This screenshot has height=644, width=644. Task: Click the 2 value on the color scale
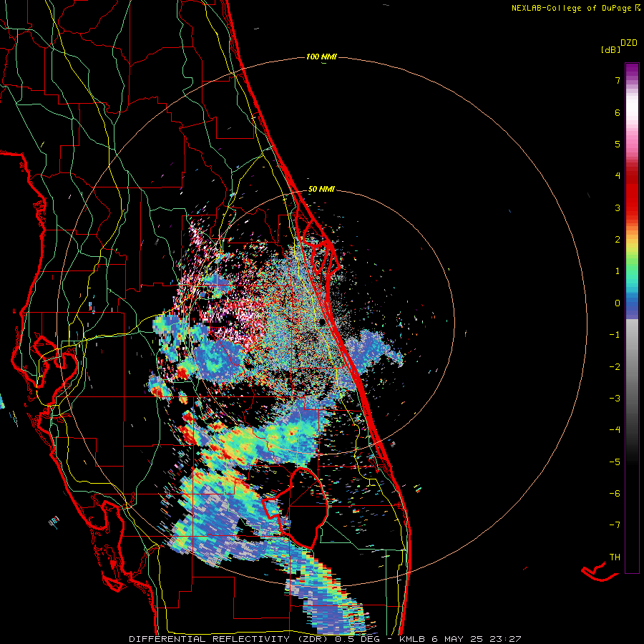click(x=618, y=240)
